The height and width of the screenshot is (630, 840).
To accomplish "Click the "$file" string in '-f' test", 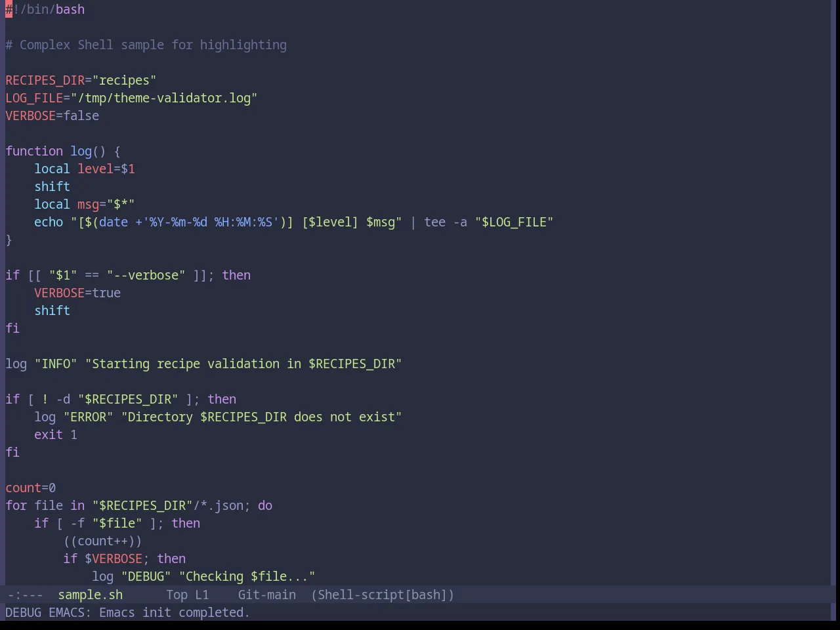I will pos(117,523).
